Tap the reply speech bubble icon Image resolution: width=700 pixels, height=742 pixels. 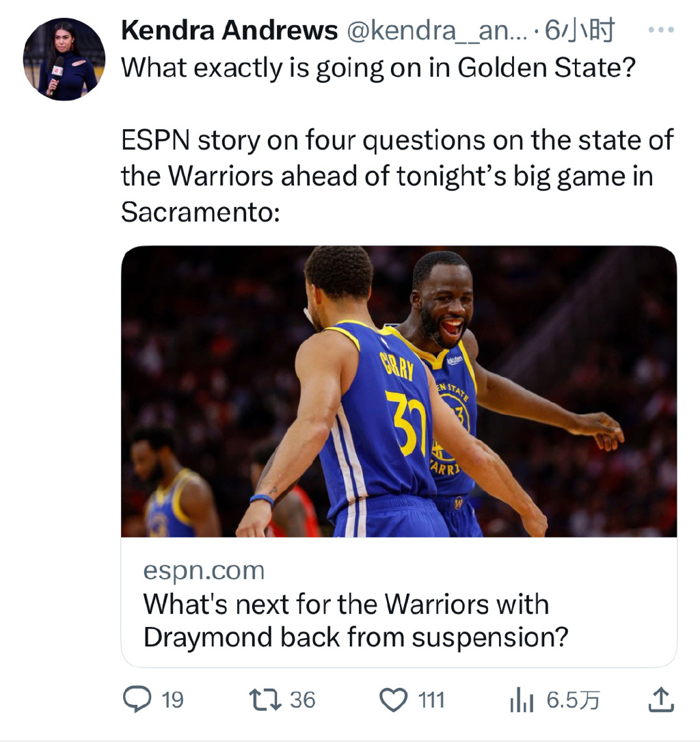point(137,700)
